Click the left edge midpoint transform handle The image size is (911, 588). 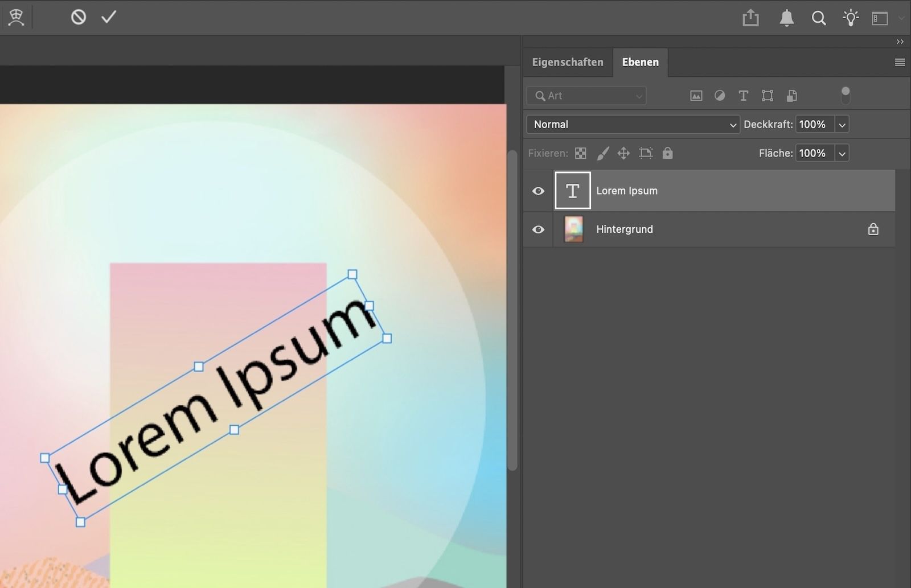(63, 490)
